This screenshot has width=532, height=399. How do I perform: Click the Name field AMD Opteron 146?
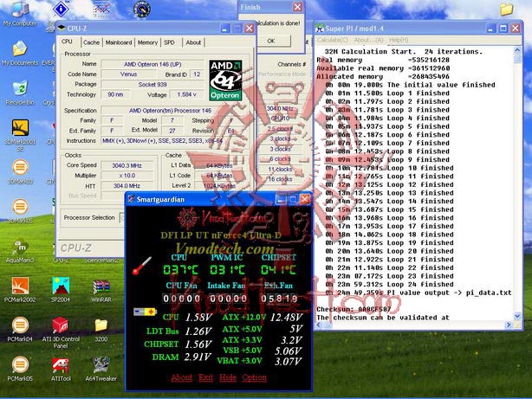[152, 64]
